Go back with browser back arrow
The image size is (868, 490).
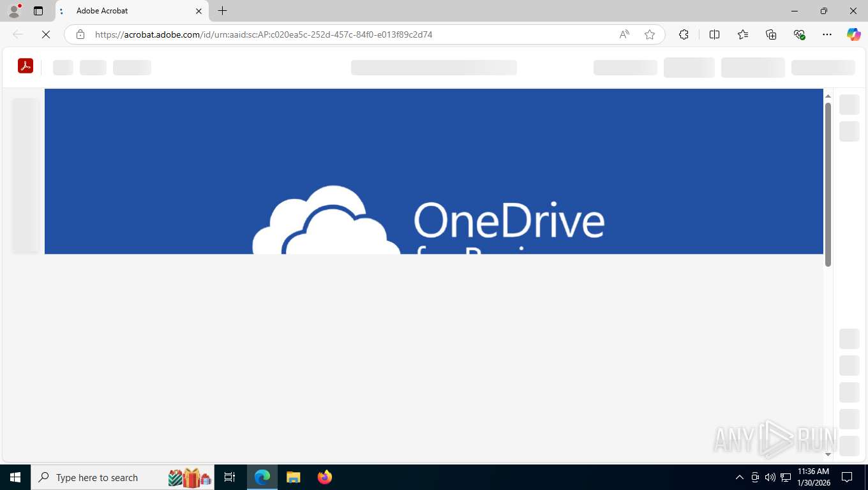pos(18,34)
